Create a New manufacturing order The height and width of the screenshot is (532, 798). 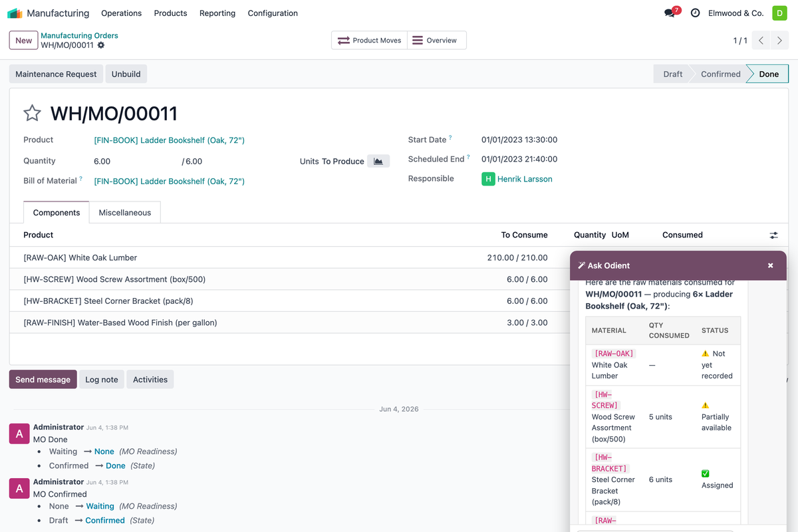pyautogui.click(x=24, y=41)
